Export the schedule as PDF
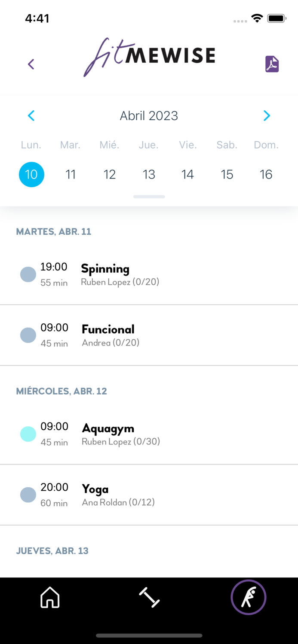 (271, 64)
